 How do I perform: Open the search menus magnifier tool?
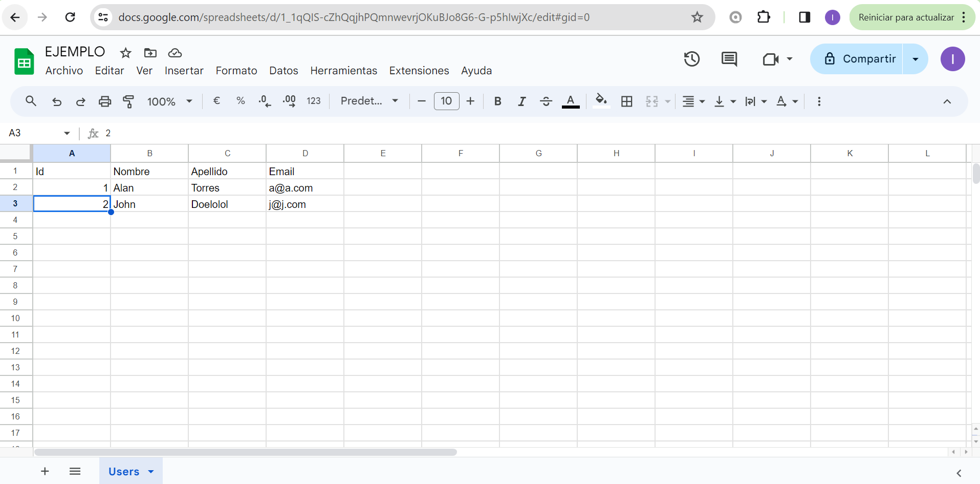pyautogui.click(x=31, y=101)
